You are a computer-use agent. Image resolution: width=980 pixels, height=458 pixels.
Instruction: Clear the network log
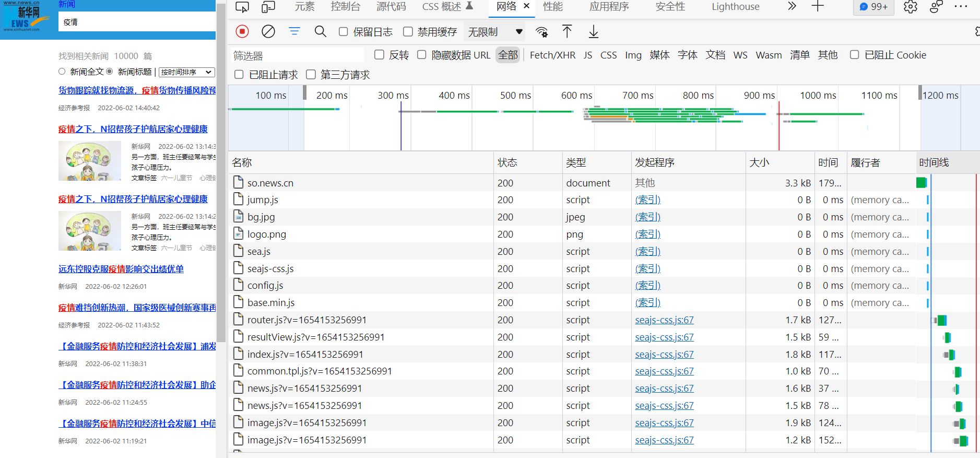tap(268, 31)
